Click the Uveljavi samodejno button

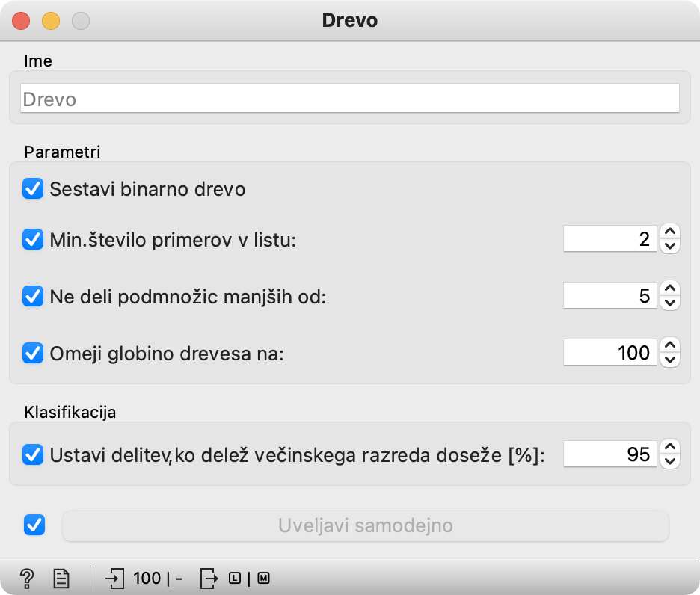(365, 525)
